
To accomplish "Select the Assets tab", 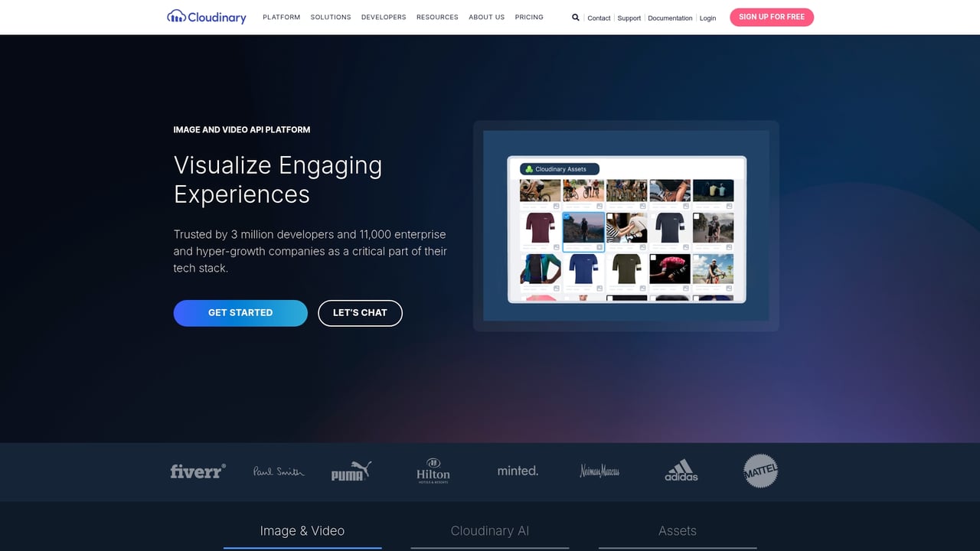I will pyautogui.click(x=678, y=530).
